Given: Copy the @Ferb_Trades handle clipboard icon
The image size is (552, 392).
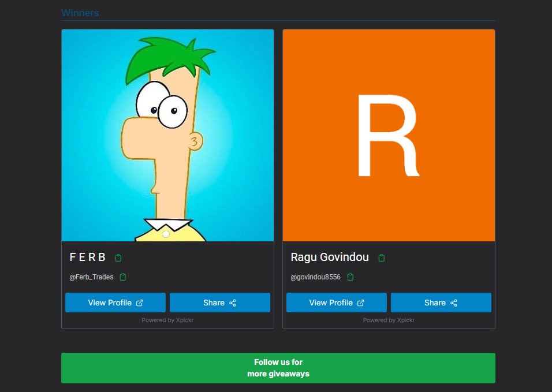Looking at the screenshot, I should click(x=123, y=277).
